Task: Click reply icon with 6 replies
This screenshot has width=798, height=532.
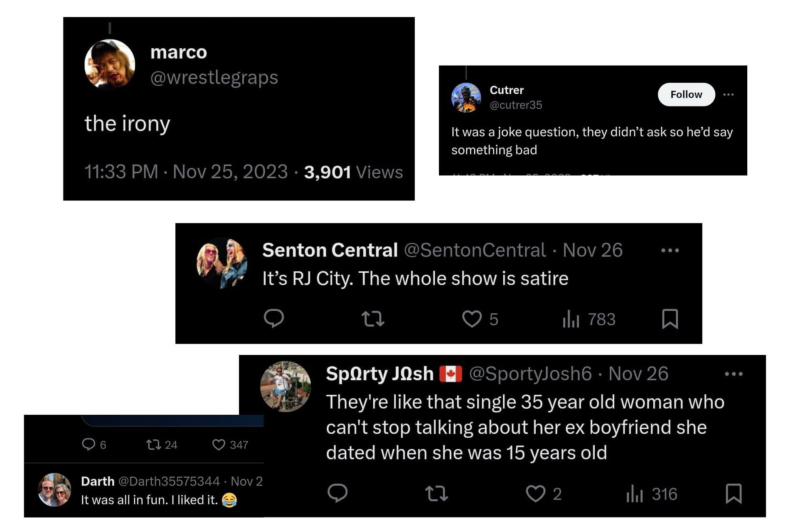Action: [89, 444]
